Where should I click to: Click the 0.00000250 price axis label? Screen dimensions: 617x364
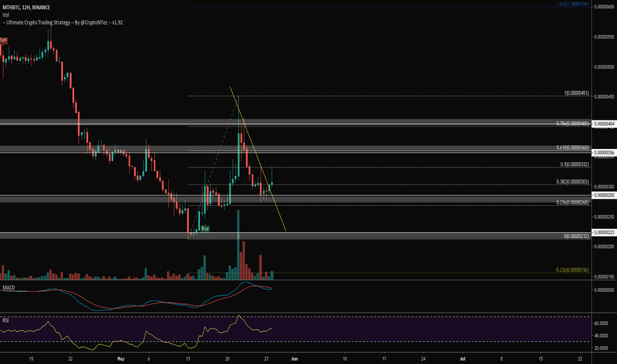(604, 217)
